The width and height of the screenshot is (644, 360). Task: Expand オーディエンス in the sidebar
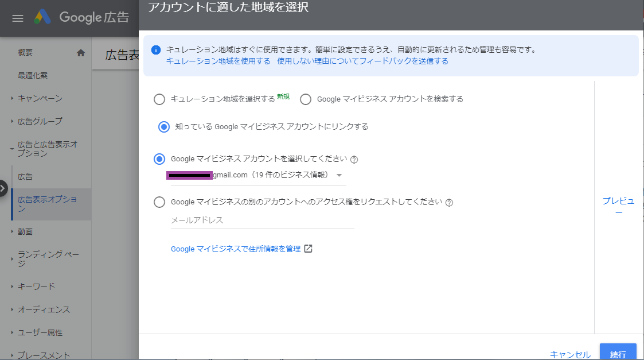pos(12,309)
